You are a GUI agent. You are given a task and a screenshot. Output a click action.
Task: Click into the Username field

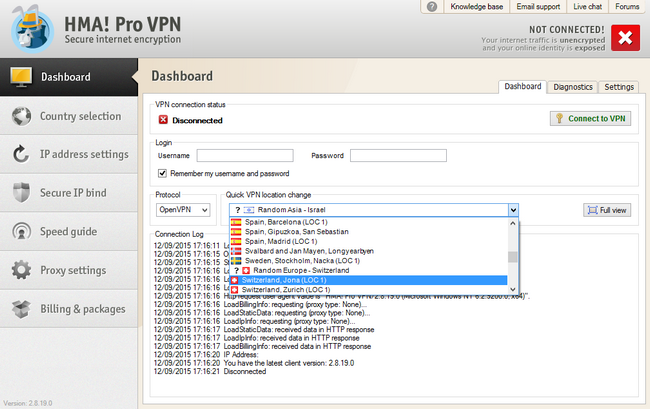tap(245, 156)
